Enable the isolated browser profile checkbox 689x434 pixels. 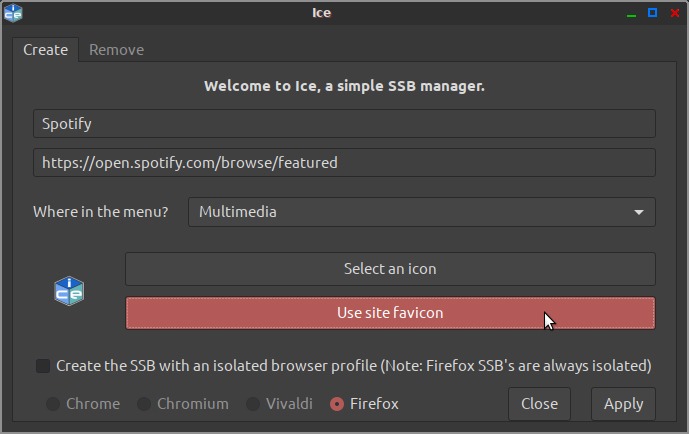pos(43,366)
